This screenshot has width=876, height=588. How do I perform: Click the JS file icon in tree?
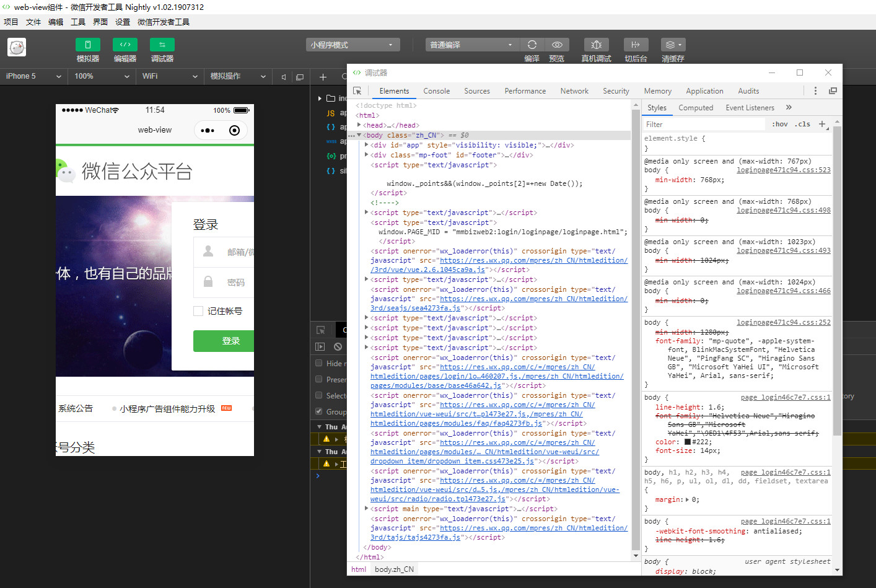tap(331, 113)
